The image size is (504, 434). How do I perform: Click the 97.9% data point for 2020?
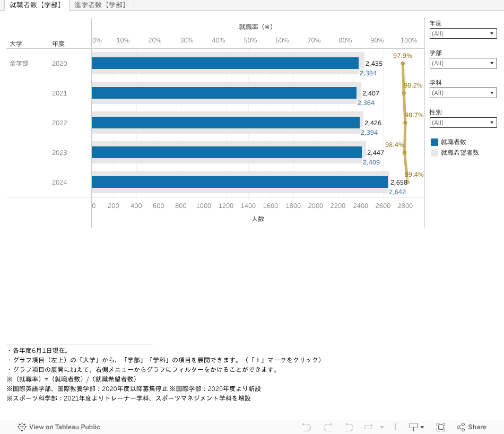[x=403, y=64]
